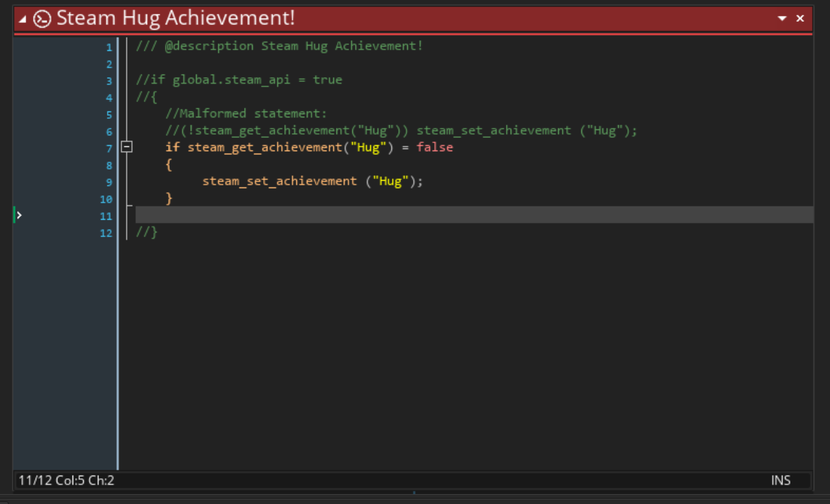Click the 'false' keyword on line 7
Screen dimensions: 830x504
tap(435, 147)
